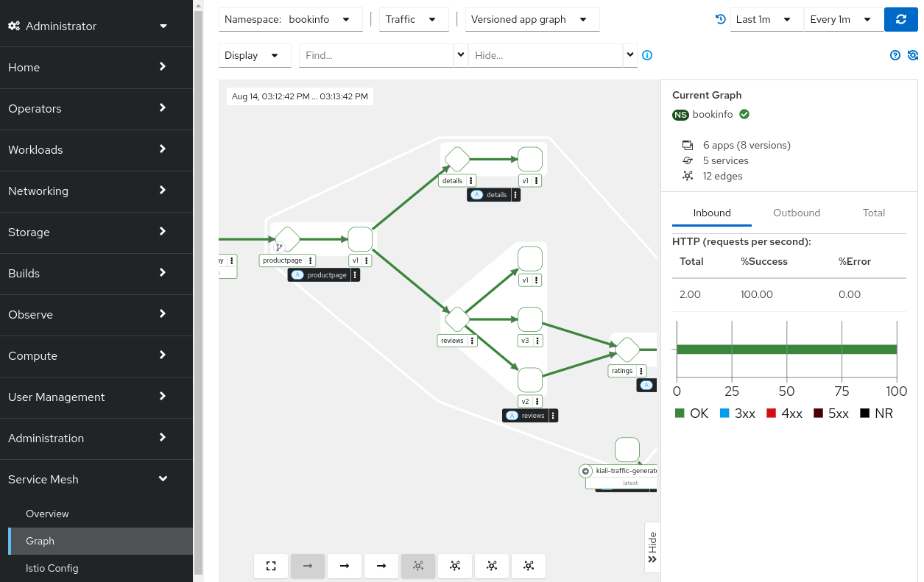924x582 pixels.
Task: Open Istio Config in Service Mesh menu
Action: coord(52,568)
